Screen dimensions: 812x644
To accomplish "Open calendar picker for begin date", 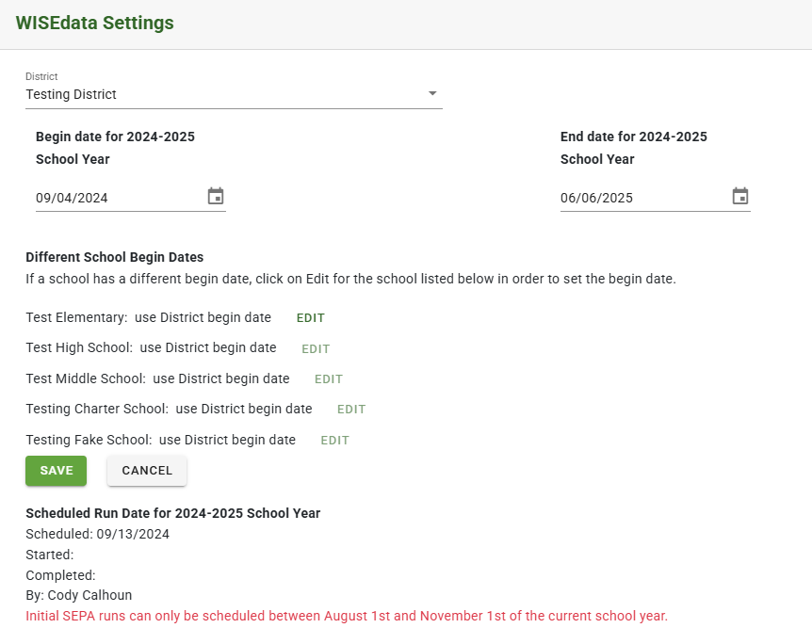I will coord(216,196).
